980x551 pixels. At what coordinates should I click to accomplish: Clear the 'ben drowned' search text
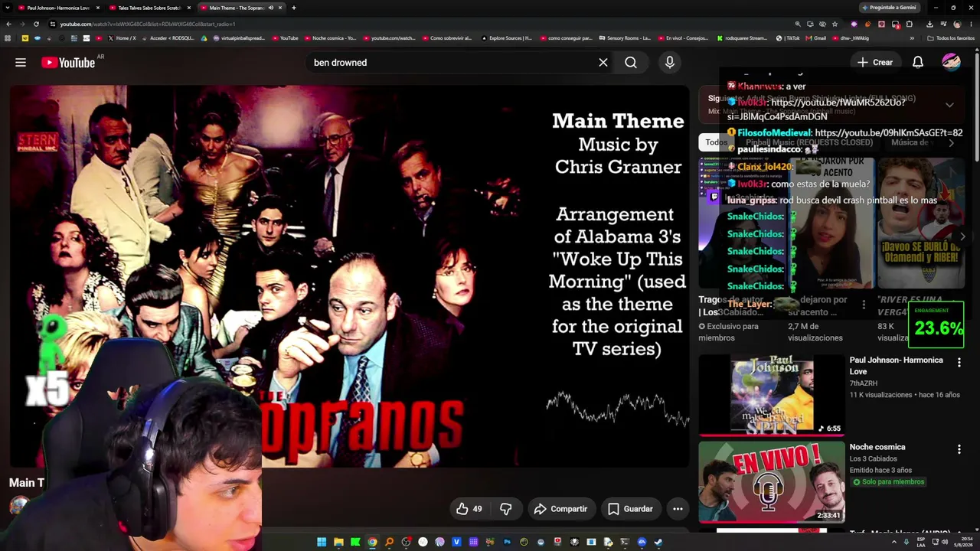pyautogui.click(x=603, y=63)
